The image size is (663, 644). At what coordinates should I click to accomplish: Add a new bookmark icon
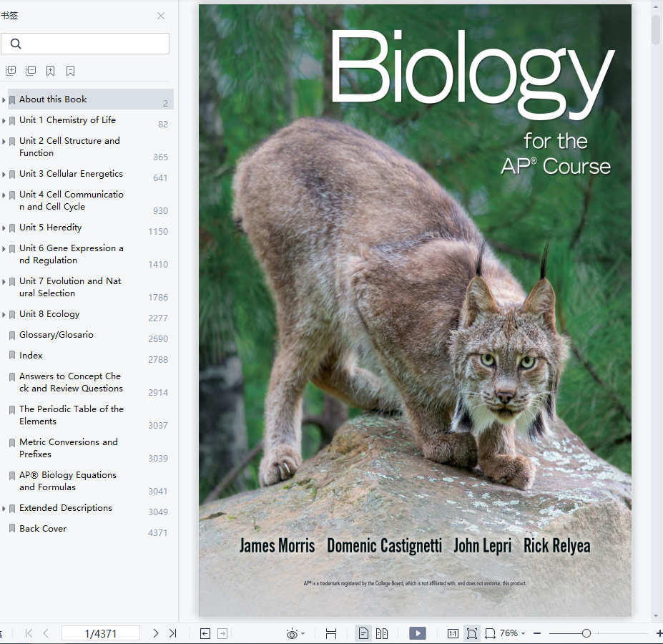[50, 71]
